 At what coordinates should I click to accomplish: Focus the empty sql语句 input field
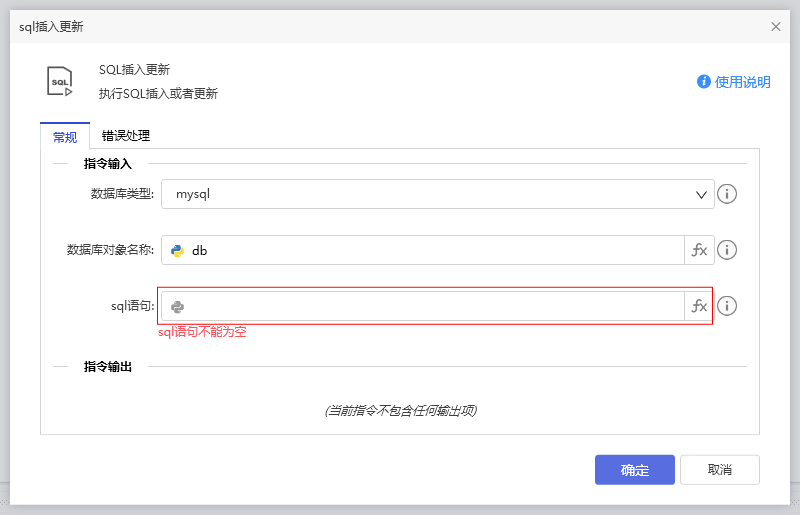430,307
